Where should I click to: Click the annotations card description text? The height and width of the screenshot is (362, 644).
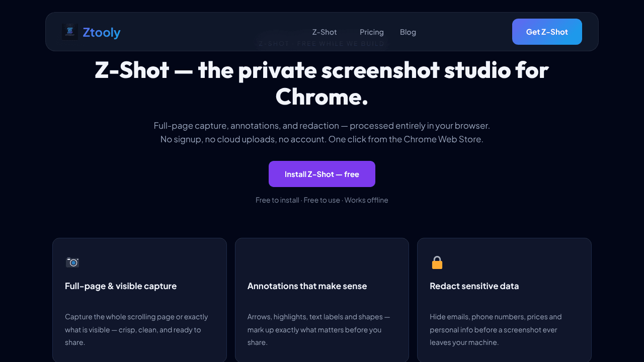point(318,330)
